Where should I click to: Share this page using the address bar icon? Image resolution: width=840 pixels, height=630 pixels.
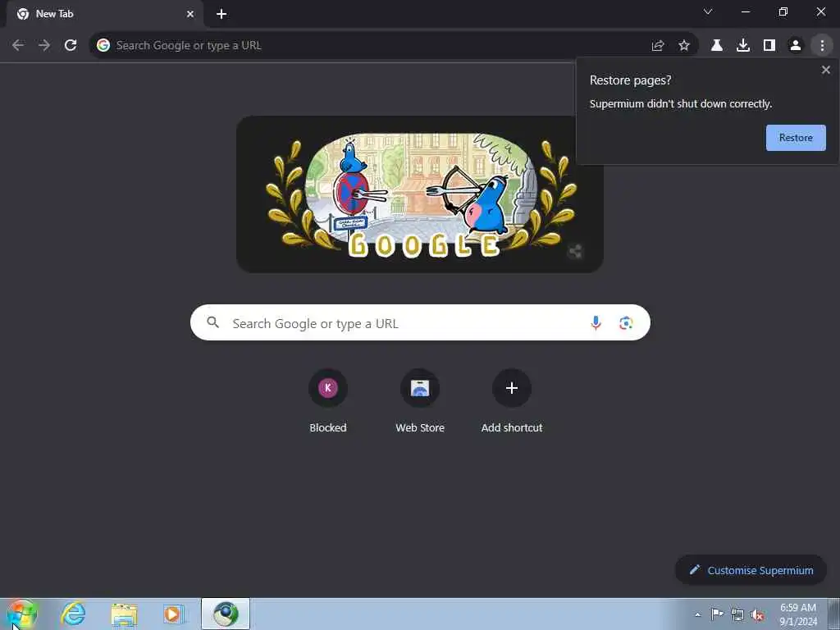[x=658, y=46]
